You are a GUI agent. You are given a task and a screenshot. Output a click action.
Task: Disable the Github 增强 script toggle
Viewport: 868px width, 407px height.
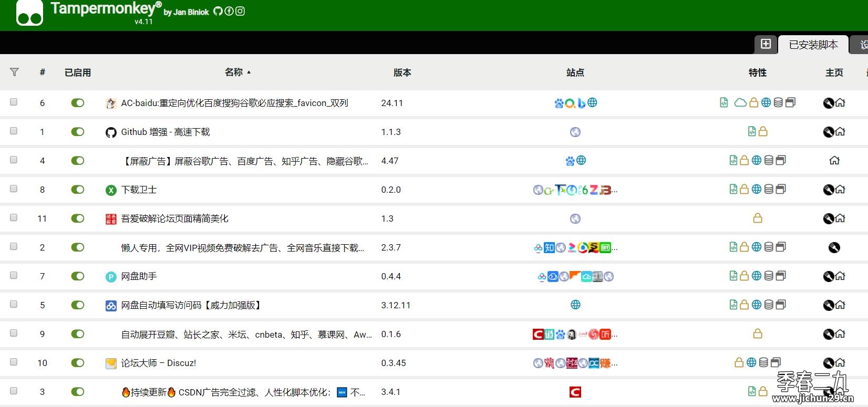click(x=78, y=132)
